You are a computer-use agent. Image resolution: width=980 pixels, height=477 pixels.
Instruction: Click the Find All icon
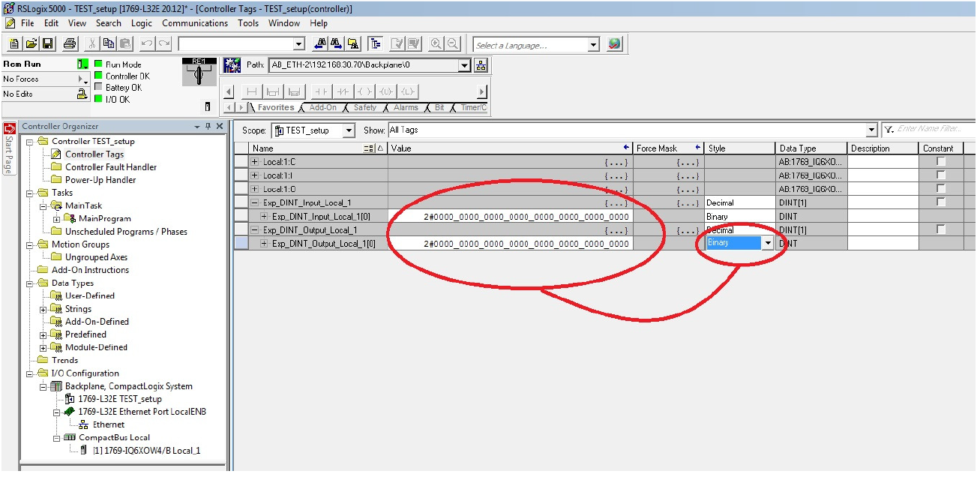point(353,44)
